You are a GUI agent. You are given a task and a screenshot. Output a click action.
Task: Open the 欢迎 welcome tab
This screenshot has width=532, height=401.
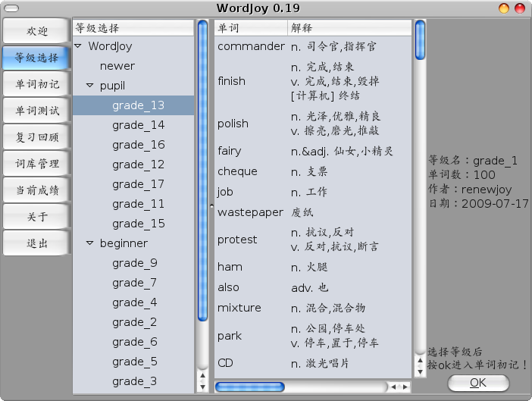[x=37, y=31]
